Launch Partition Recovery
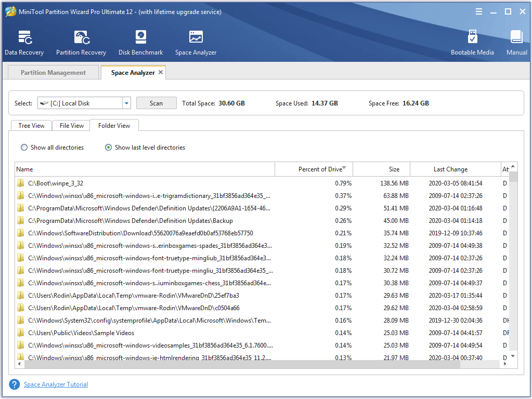This screenshot has width=532, height=399. [81, 42]
